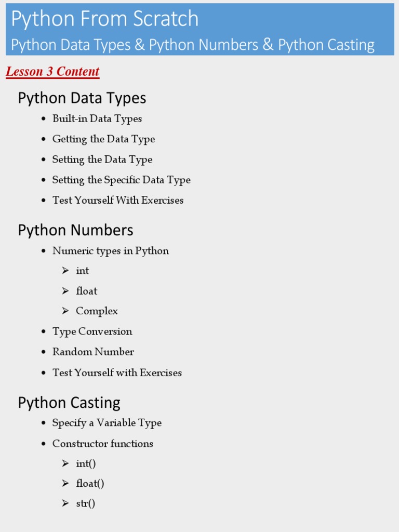Select the "Getting the Data Type" bullet
The height and width of the screenshot is (532, 399).
[x=103, y=139]
